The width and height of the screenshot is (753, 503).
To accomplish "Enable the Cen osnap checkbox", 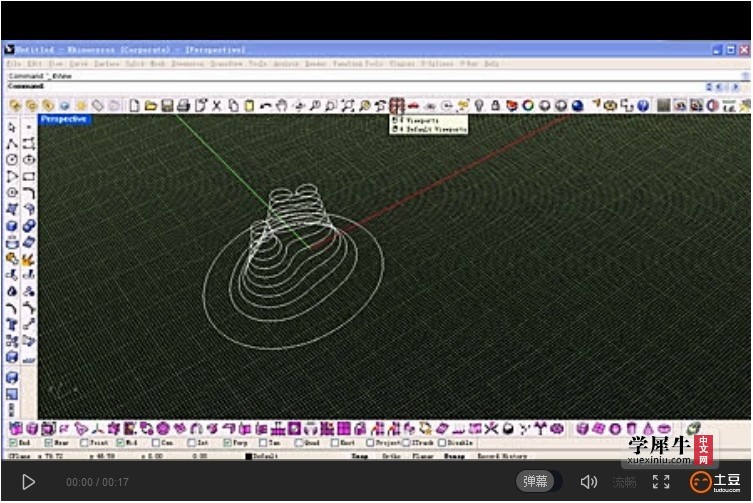I will (156, 442).
